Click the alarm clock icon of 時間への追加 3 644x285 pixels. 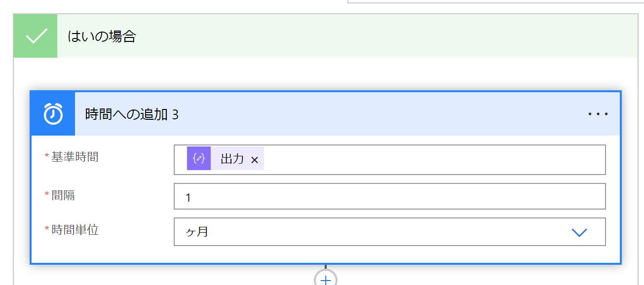pos(53,114)
